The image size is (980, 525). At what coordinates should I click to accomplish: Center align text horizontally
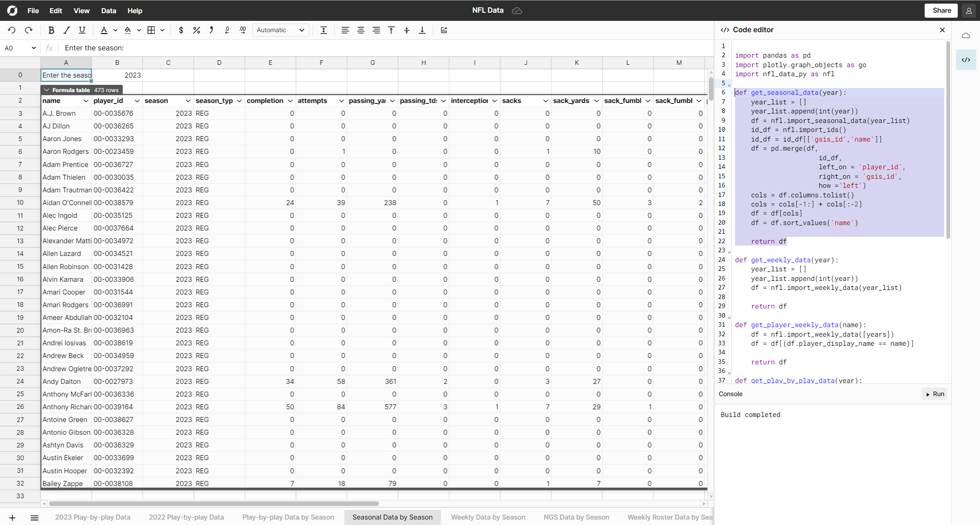[x=361, y=30]
